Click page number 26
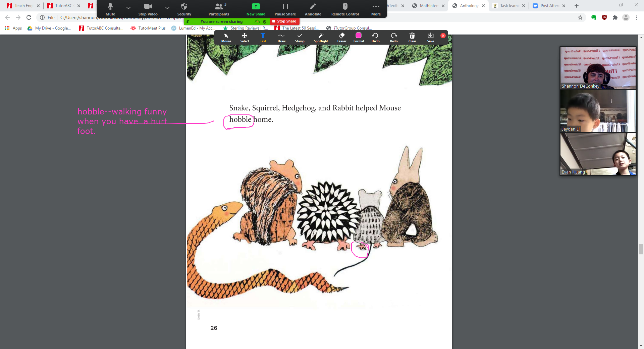 (214, 328)
